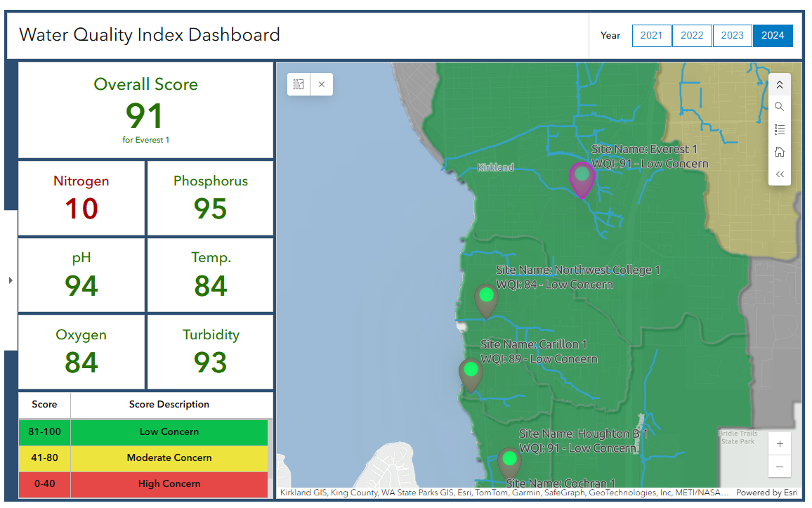Zoom out using the map minus button
The image size is (812, 508).
[780, 467]
